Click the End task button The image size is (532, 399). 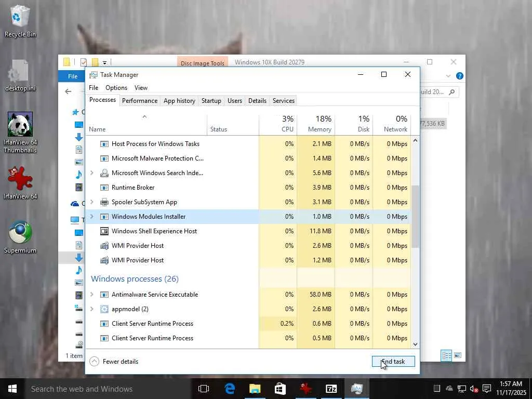tap(393, 362)
